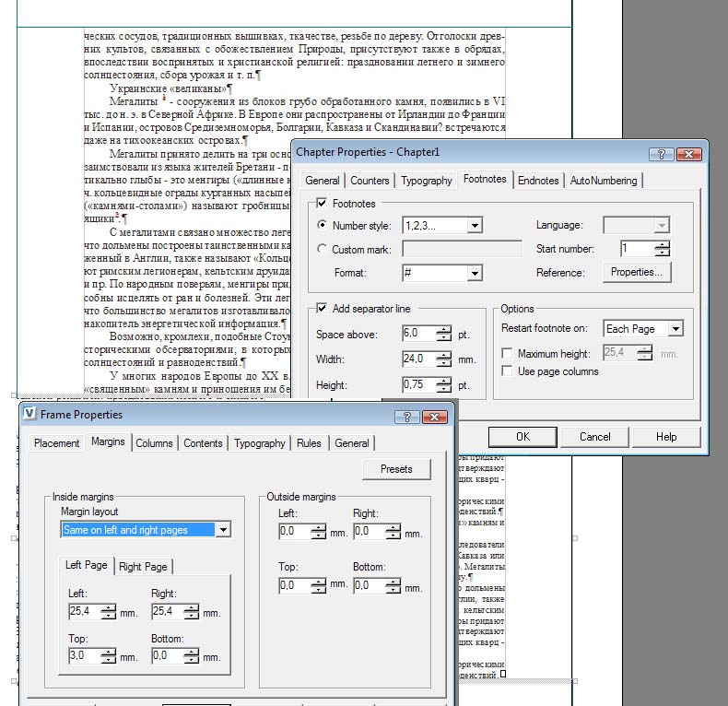This screenshot has height=706, width=728.
Task: Click the Ventura V icon in Frame Properties title bar
Action: (29, 413)
